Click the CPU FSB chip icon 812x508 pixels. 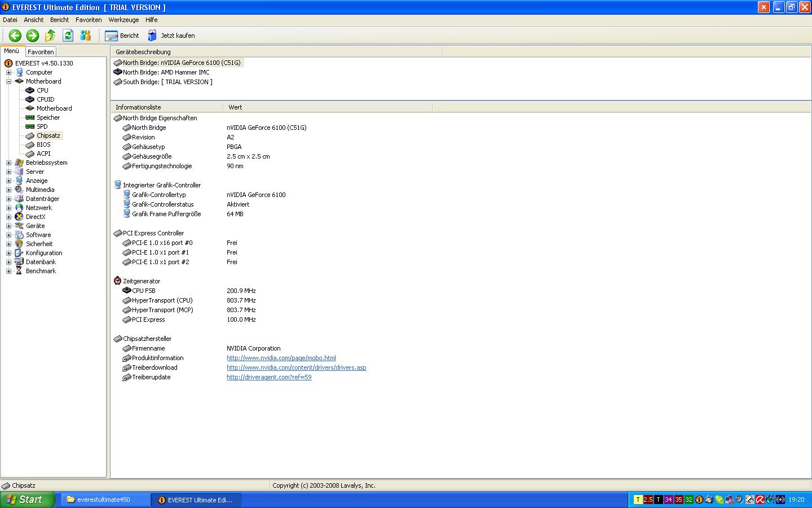point(126,291)
